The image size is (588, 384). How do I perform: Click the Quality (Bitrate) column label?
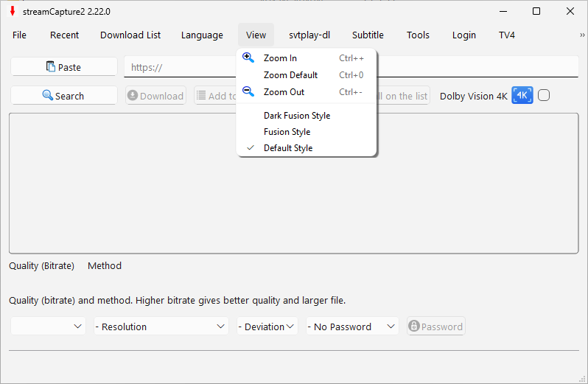[x=41, y=265]
